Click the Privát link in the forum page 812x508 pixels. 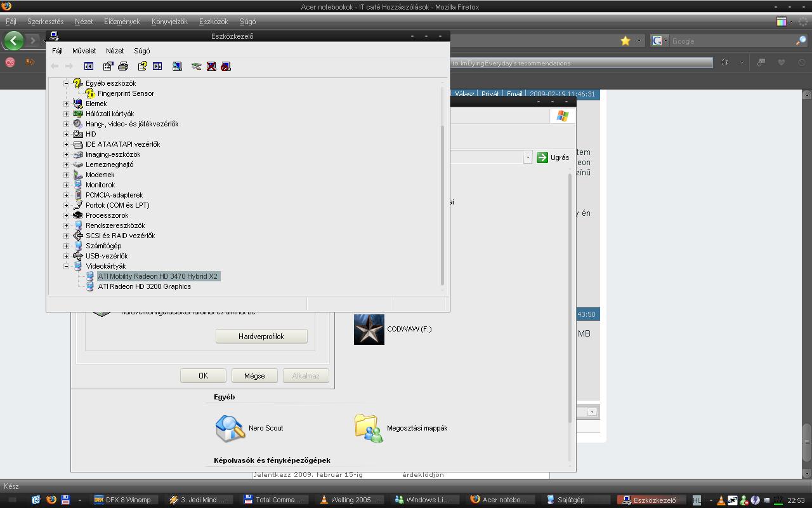(x=490, y=94)
